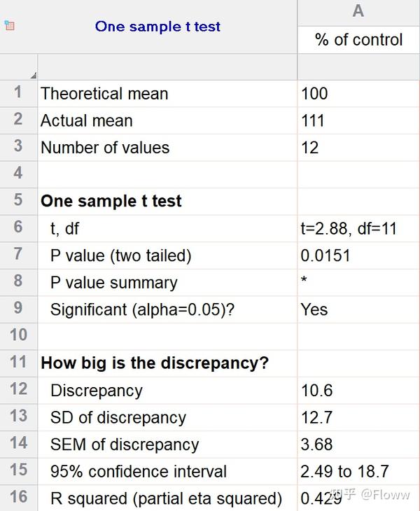Click the "One sample t test" sheet title
The image size is (420, 511).
click(157, 27)
